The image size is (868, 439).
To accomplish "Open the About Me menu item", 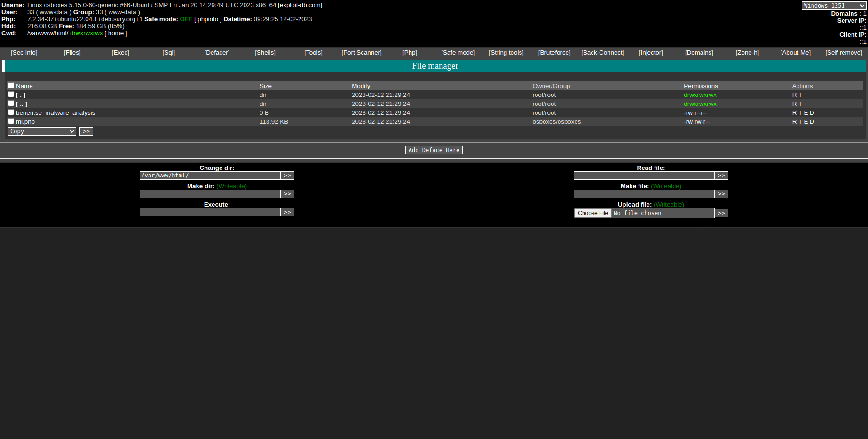I will tap(796, 53).
